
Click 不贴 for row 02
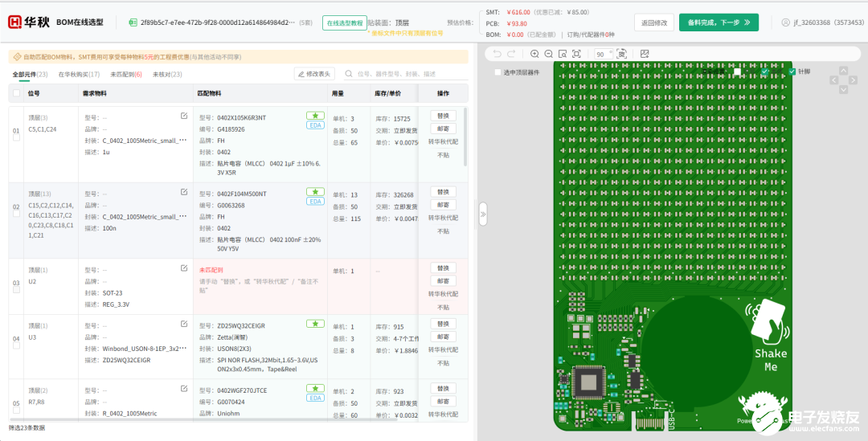444,231
